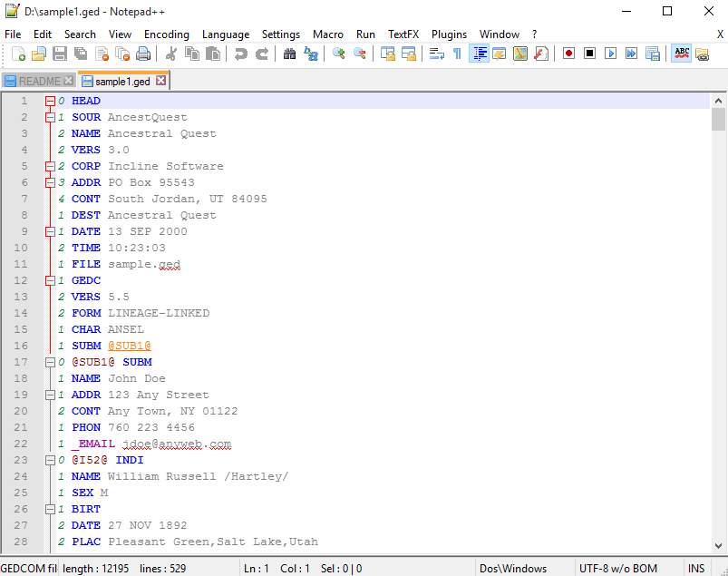Click the Zoom In magnifier icon

pos(338,54)
